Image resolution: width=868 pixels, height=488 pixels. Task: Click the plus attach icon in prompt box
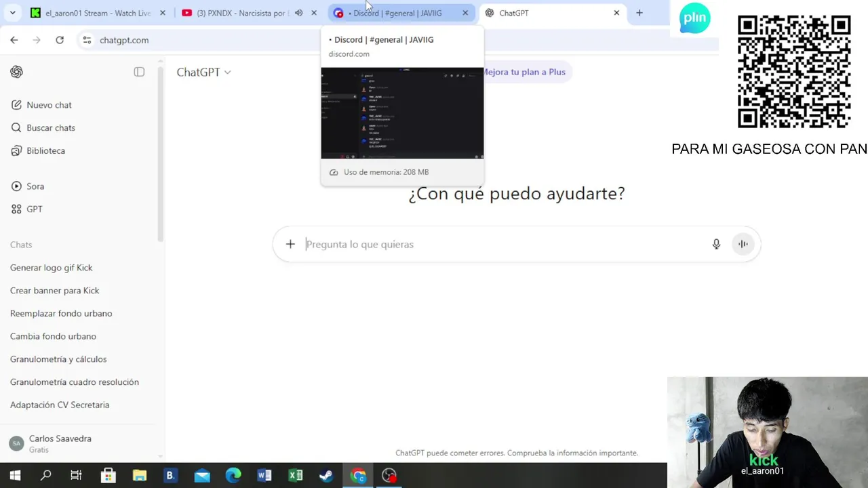tap(290, 244)
